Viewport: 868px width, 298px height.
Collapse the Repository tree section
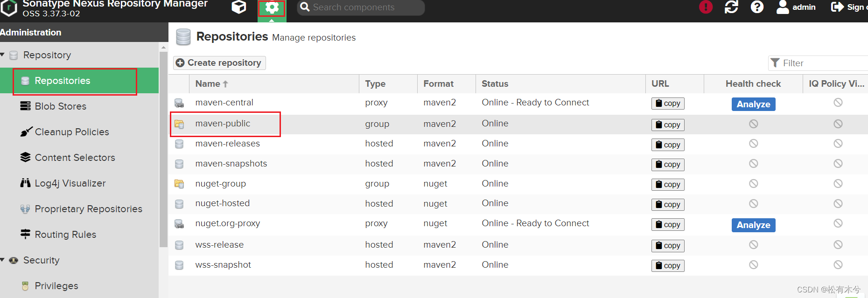point(3,55)
